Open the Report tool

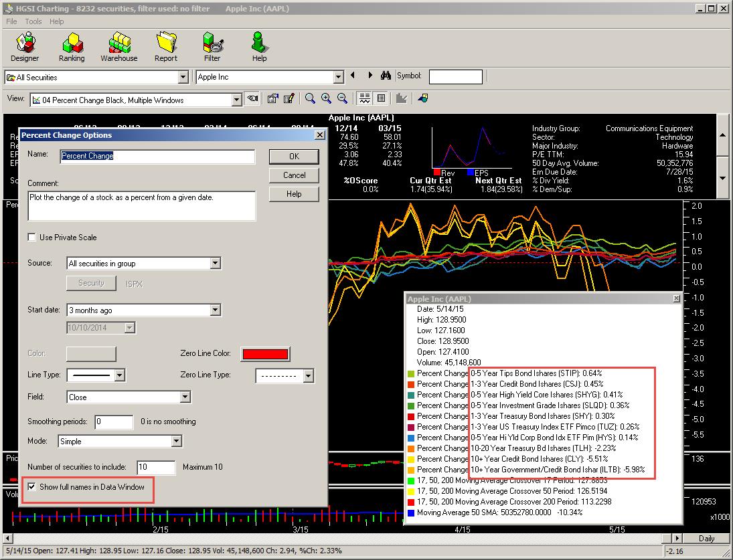166,47
